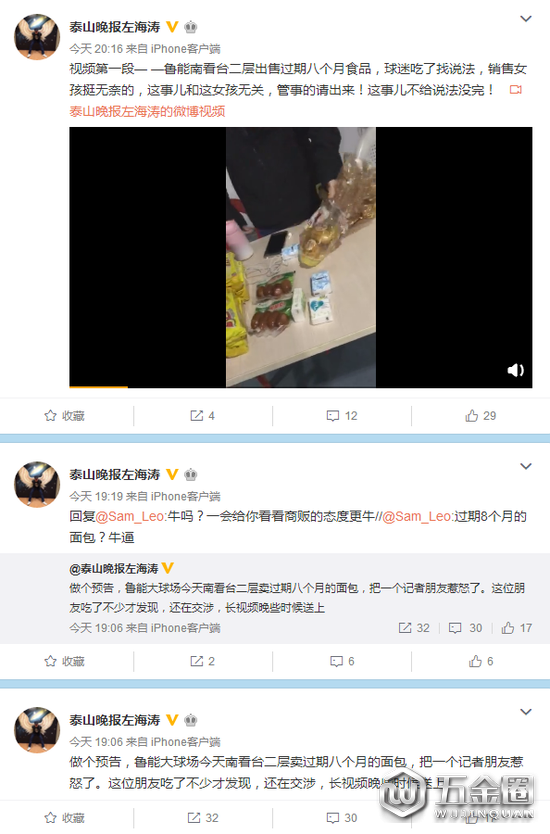Viewport: 550px width, 834px height.
Task: Click the crown member icon on the second post
Action: tap(190, 474)
